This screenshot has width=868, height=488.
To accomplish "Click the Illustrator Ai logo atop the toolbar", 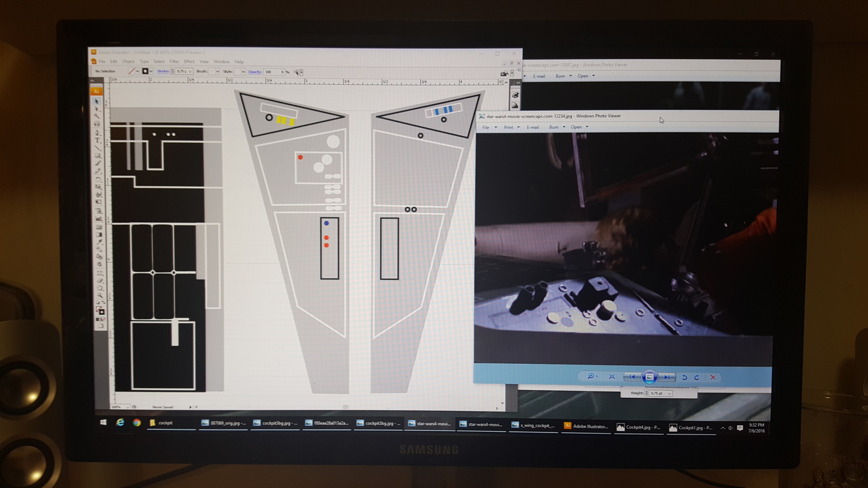I will click(96, 91).
